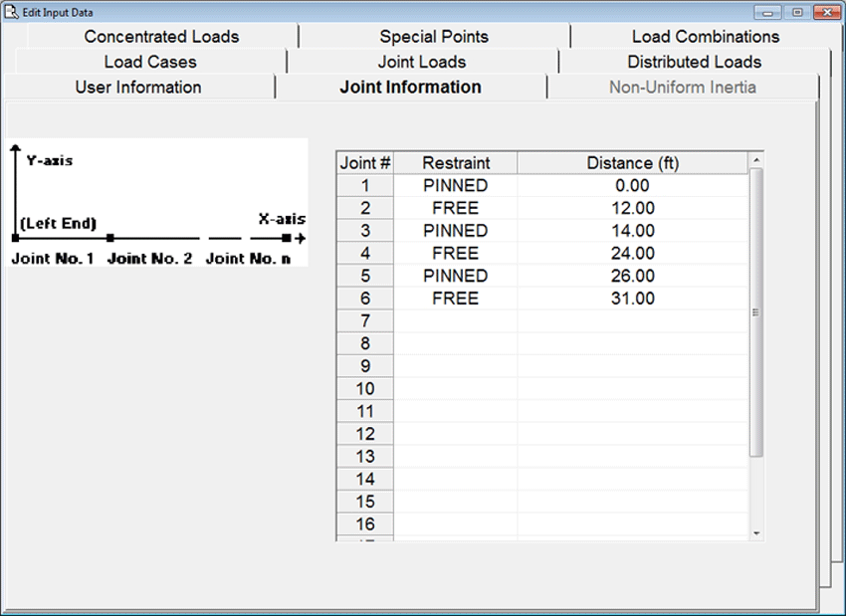846x616 pixels.
Task: Select the Load Cases tab
Action: (x=150, y=62)
